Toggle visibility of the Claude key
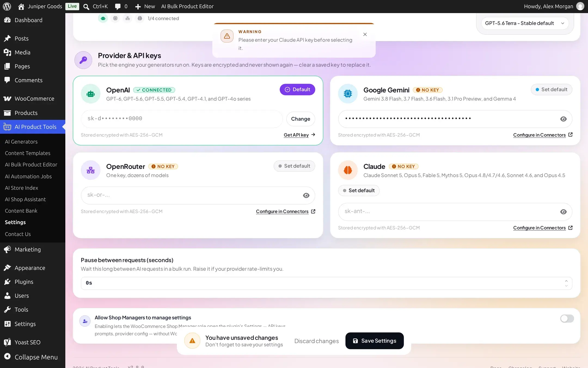Image resolution: width=588 pixels, height=368 pixels. (x=563, y=212)
